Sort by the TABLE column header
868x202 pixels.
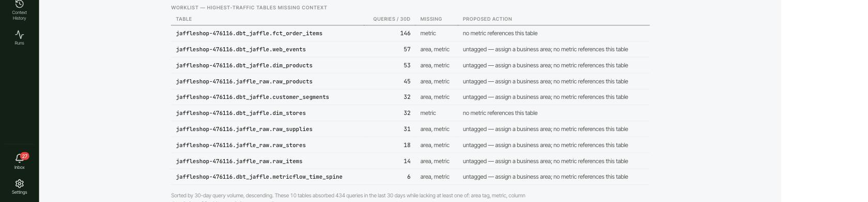(x=183, y=19)
